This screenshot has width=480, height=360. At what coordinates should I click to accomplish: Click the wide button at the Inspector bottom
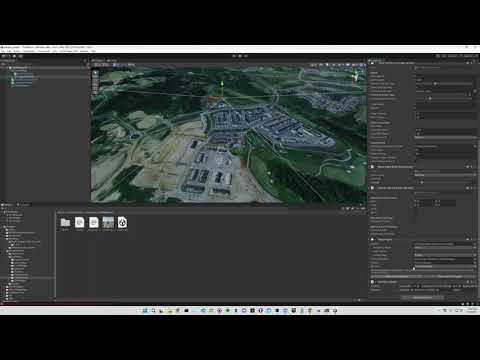pyautogui.click(x=423, y=297)
